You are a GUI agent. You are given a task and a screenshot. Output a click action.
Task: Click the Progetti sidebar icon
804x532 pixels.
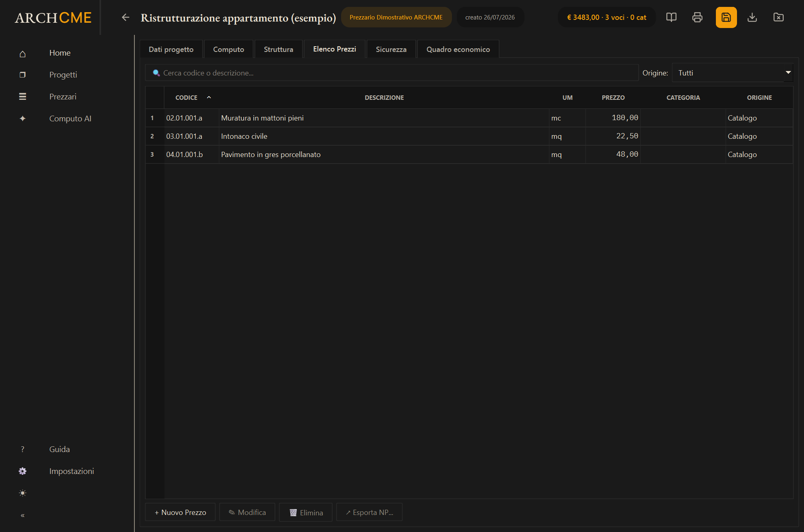coord(23,75)
